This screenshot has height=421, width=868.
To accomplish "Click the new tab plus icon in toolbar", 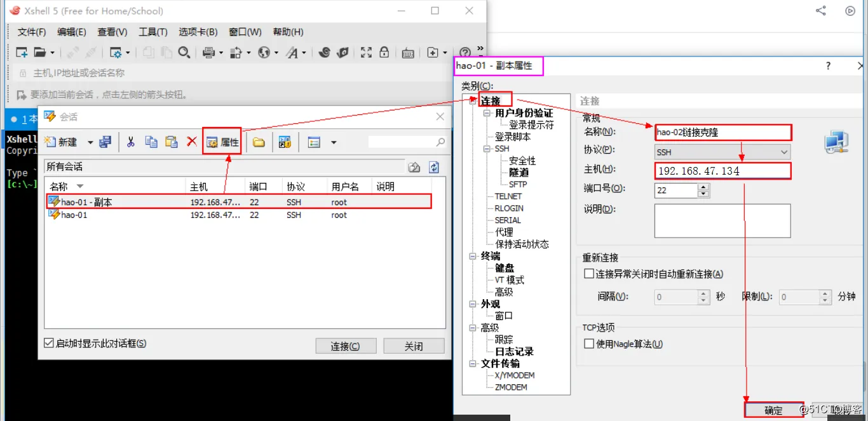I will tap(433, 53).
